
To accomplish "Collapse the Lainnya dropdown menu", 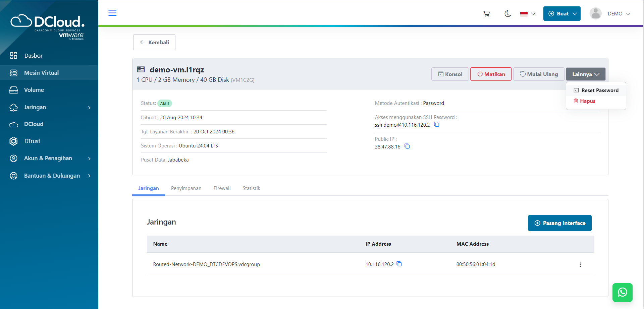I will [586, 74].
